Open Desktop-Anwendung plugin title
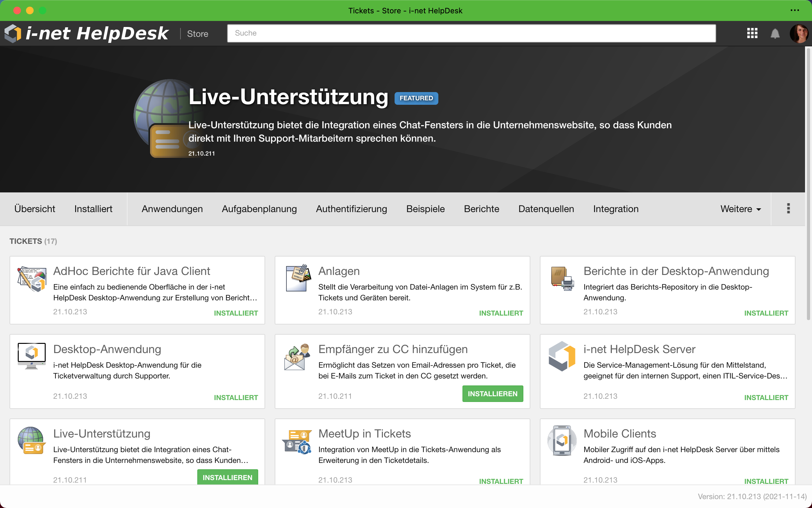Viewport: 812px width, 508px height. pos(107,349)
